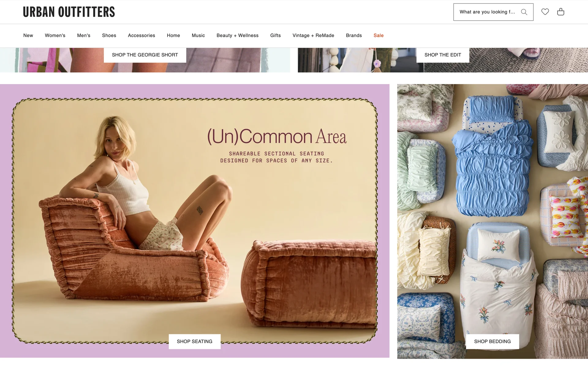Screen dimensions: 588x368
Task: Select the Music nav item
Action: click(x=198, y=36)
